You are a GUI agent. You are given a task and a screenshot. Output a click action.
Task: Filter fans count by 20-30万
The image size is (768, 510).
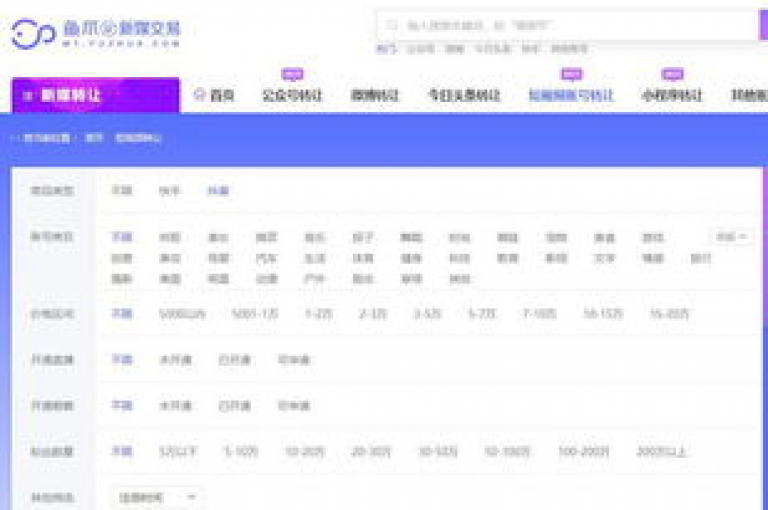pos(371,451)
